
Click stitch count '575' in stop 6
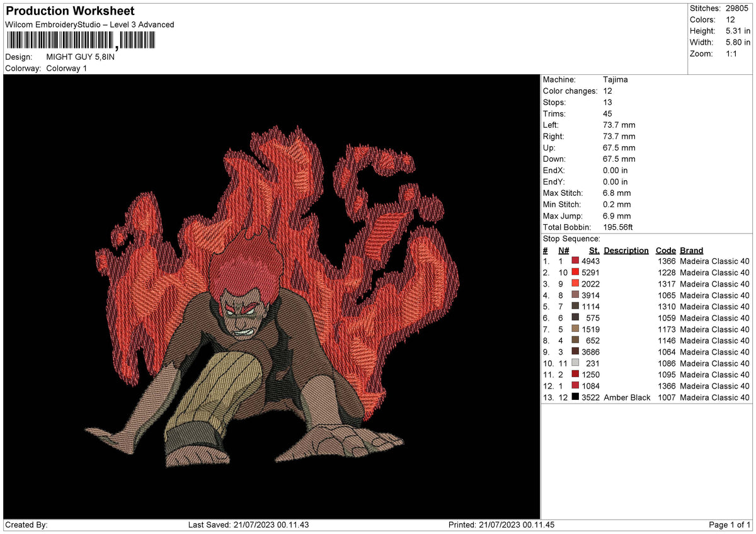(x=593, y=318)
